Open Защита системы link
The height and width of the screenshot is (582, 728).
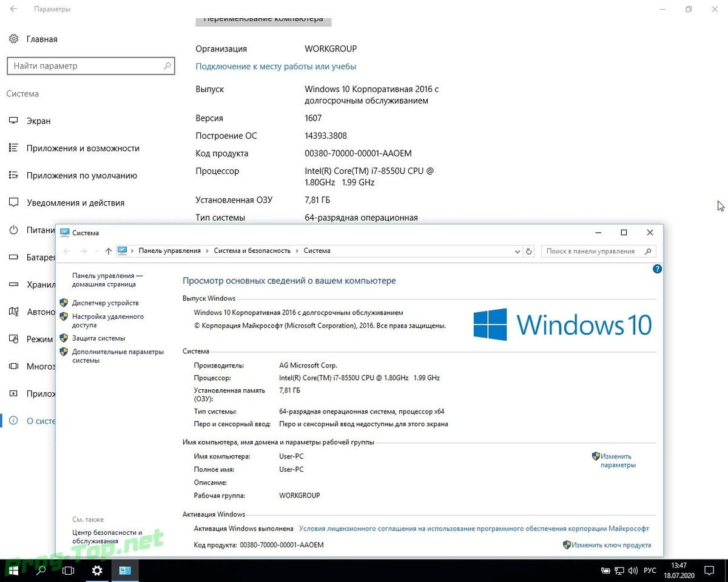click(x=98, y=338)
